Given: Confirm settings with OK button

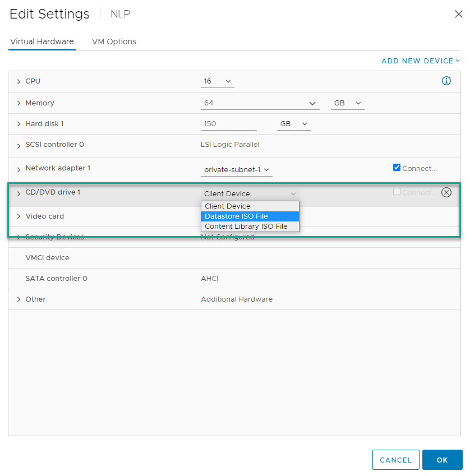Looking at the screenshot, I should pyautogui.click(x=442, y=460).
